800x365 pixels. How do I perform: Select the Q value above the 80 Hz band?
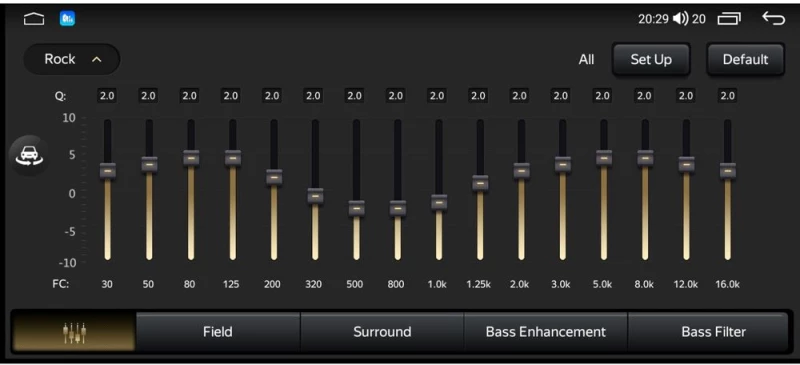(190, 95)
